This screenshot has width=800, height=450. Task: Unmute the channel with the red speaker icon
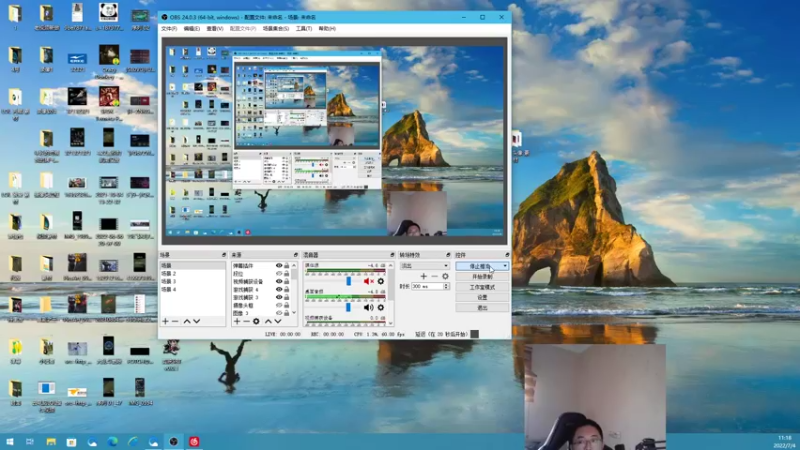click(368, 281)
